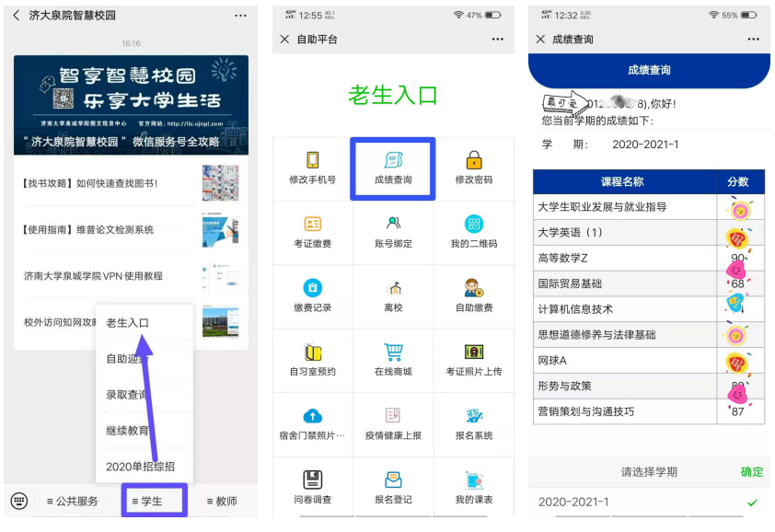775x532 pixels.
Task: Click the 大学生职业发展与就业指导 course row
Action: pyautogui.click(x=649, y=207)
